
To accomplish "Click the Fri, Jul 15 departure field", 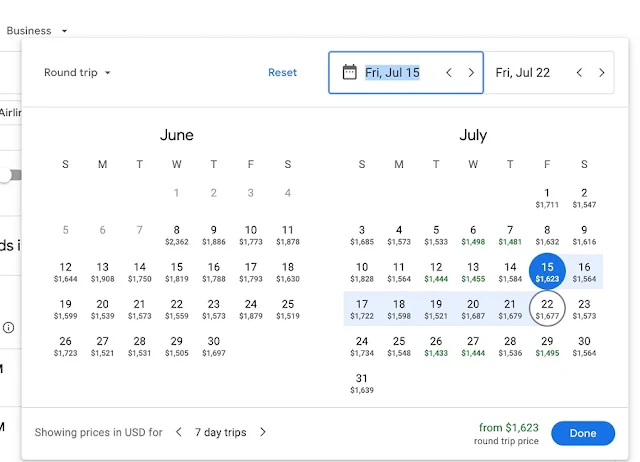I will [x=392, y=73].
